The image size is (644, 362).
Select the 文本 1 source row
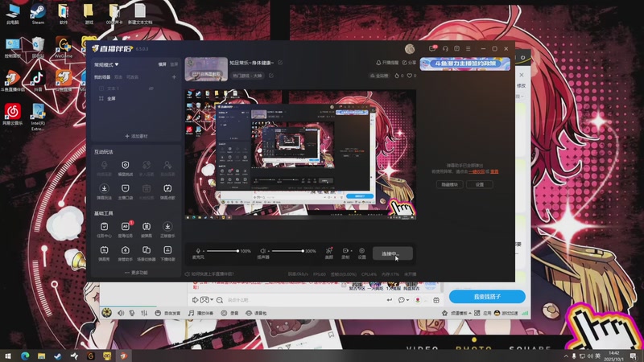135,88
